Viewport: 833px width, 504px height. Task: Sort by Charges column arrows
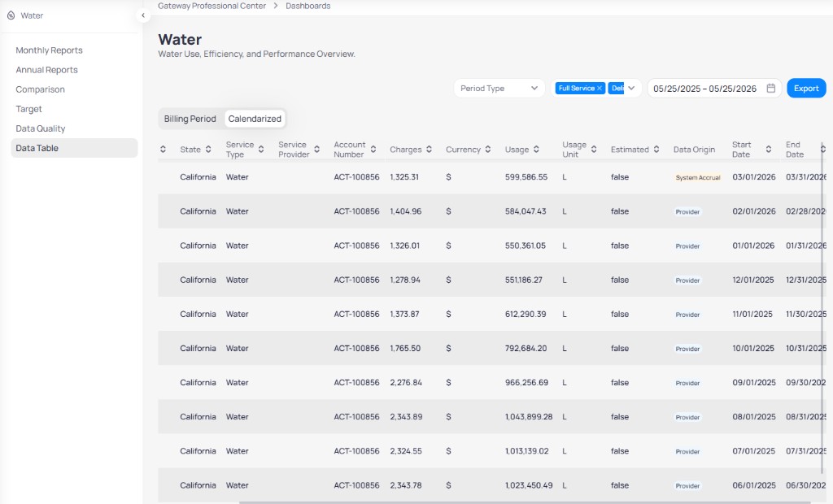(x=429, y=150)
